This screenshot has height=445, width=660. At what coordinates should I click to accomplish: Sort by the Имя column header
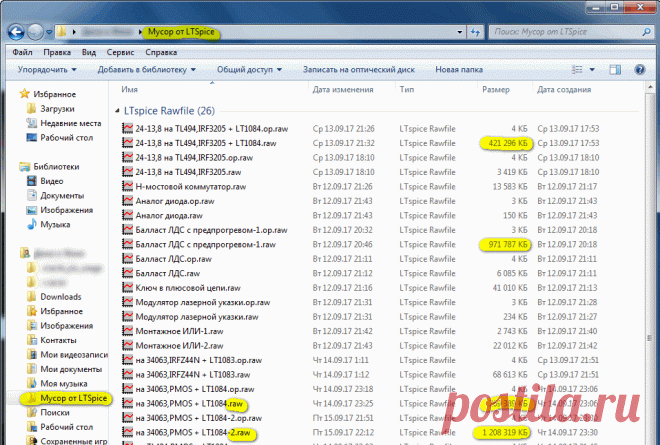pos(130,90)
